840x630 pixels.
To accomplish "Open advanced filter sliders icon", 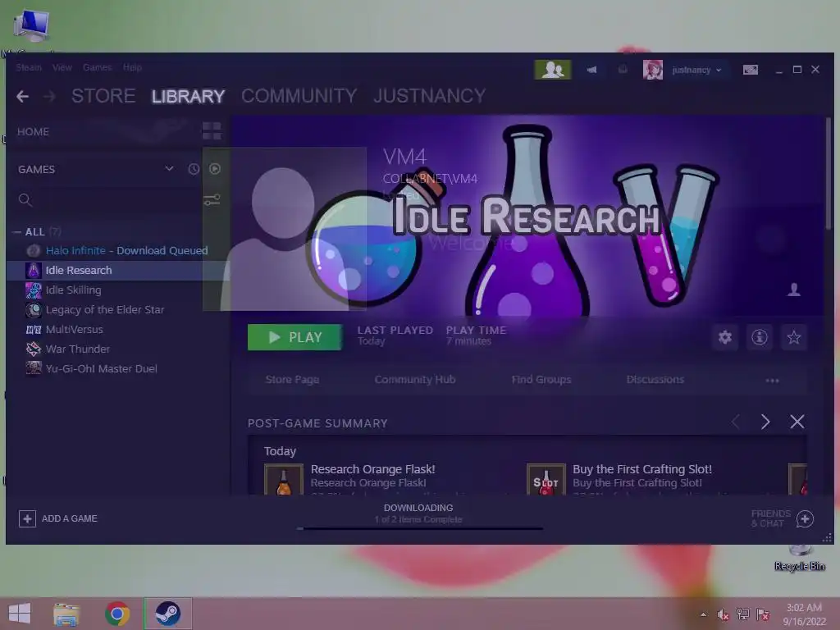I will (212, 200).
